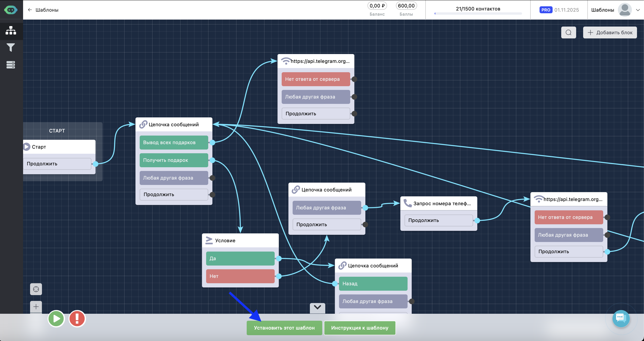This screenshot has height=341, width=644.
Task: Click Добавить блок button
Action: click(x=610, y=32)
